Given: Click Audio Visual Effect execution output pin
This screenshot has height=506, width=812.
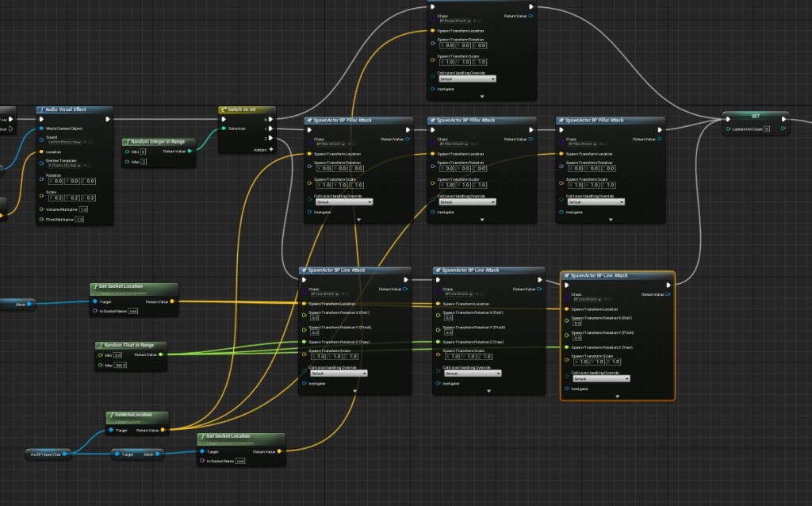Looking at the screenshot, I should [107, 119].
